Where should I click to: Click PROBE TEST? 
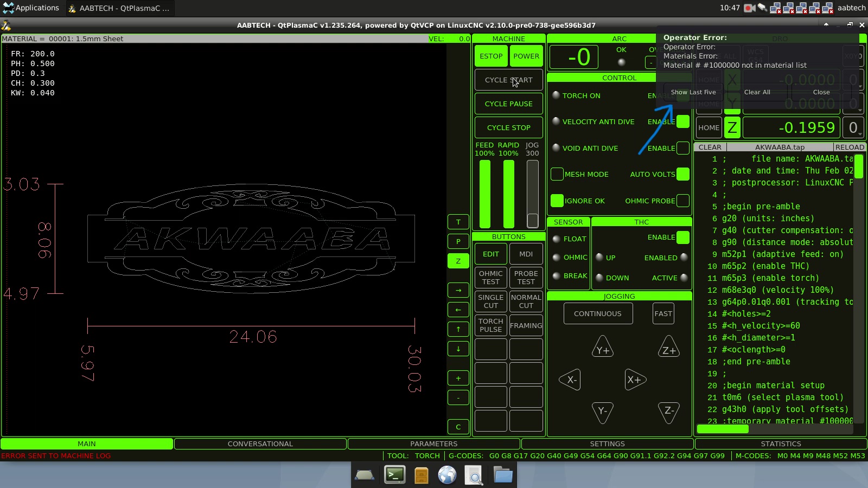526,278
